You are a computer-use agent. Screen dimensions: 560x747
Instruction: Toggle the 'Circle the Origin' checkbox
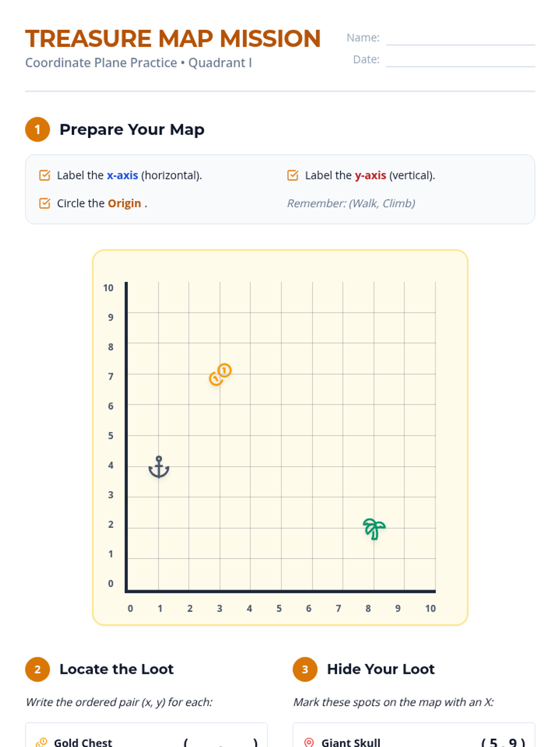(x=45, y=204)
